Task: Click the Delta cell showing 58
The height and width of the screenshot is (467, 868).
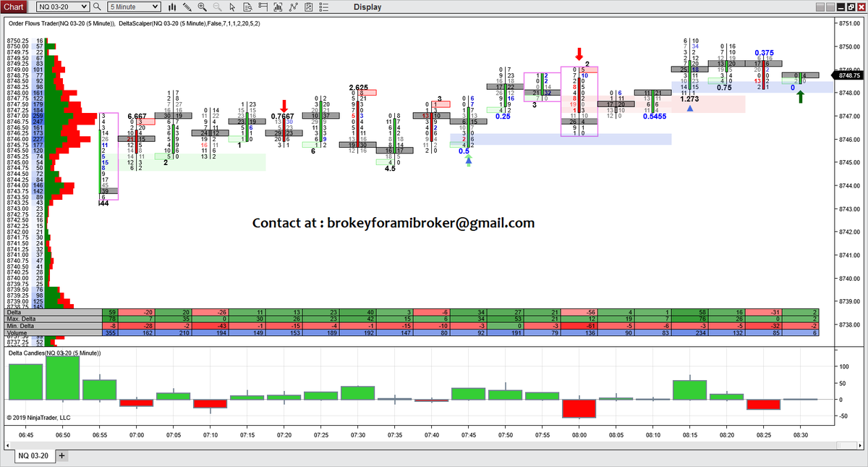Action: coord(690,312)
